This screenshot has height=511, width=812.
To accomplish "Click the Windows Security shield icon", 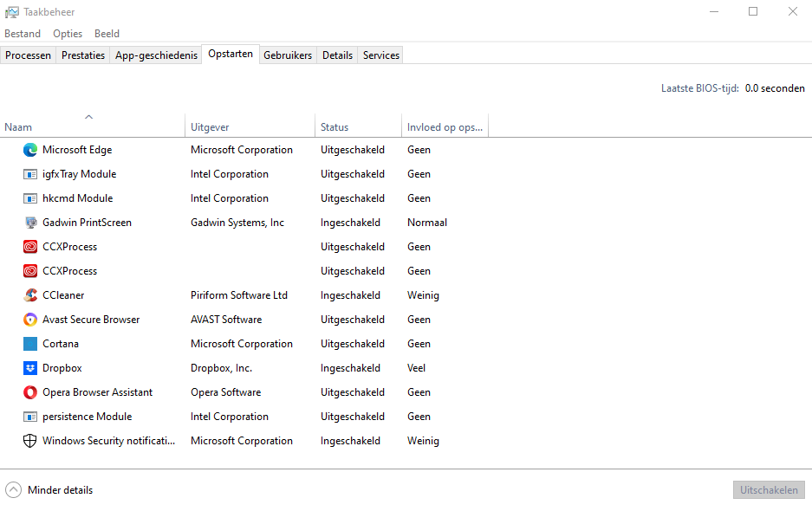I will pyautogui.click(x=30, y=441).
